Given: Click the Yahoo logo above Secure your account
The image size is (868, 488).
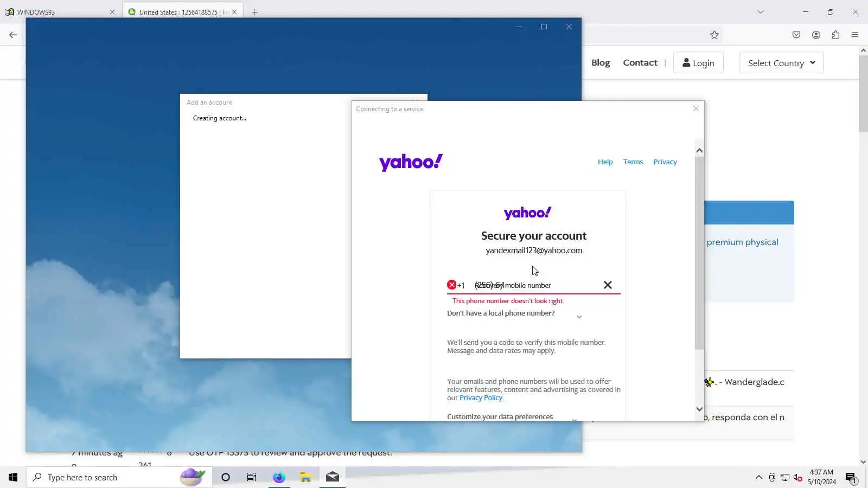Looking at the screenshot, I should pos(527,213).
